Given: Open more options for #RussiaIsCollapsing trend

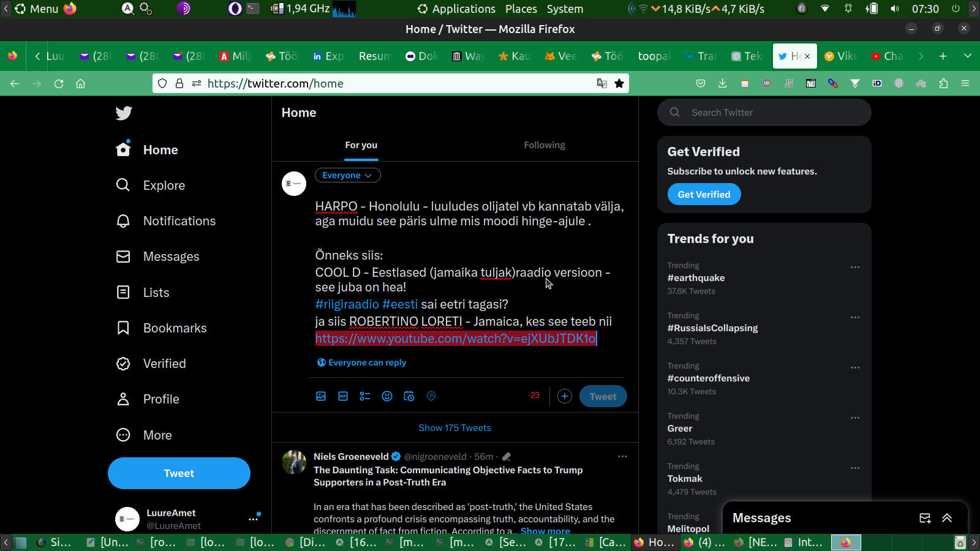Looking at the screenshot, I should [855, 317].
